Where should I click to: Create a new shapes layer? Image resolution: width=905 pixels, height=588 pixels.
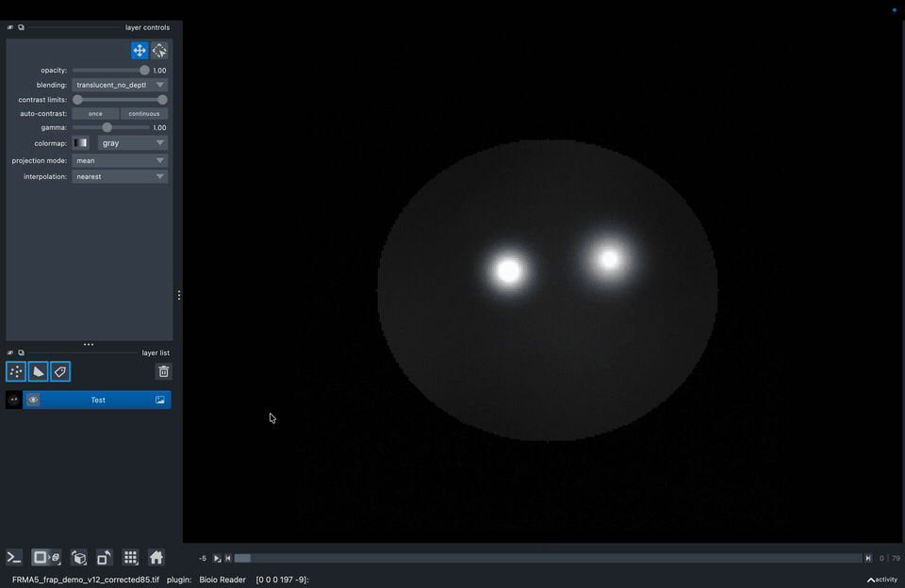click(38, 371)
